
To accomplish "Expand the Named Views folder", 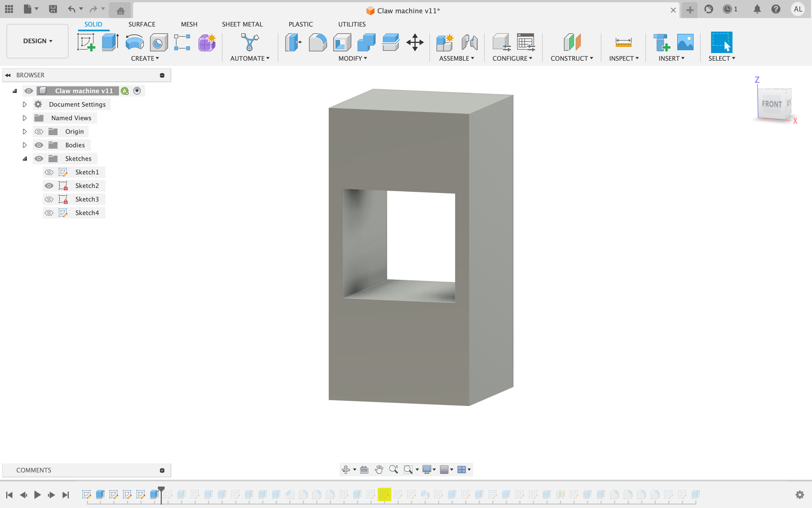I will click(25, 118).
